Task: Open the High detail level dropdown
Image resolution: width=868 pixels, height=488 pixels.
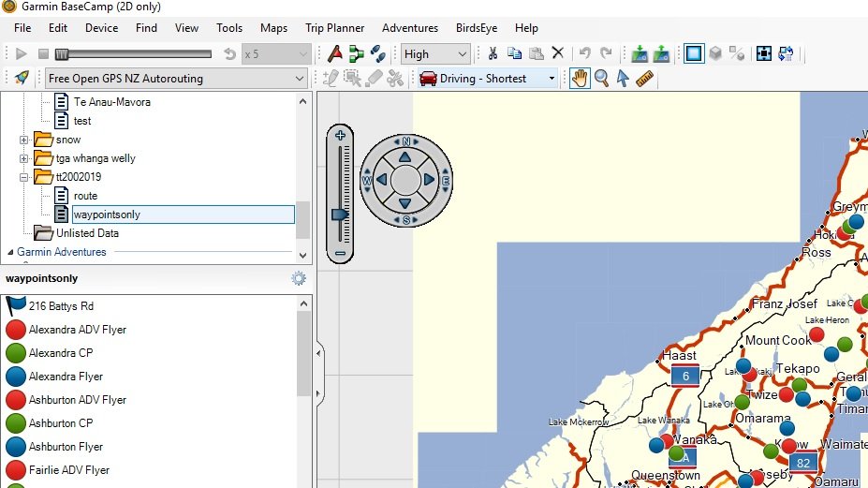Action: pos(435,54)
